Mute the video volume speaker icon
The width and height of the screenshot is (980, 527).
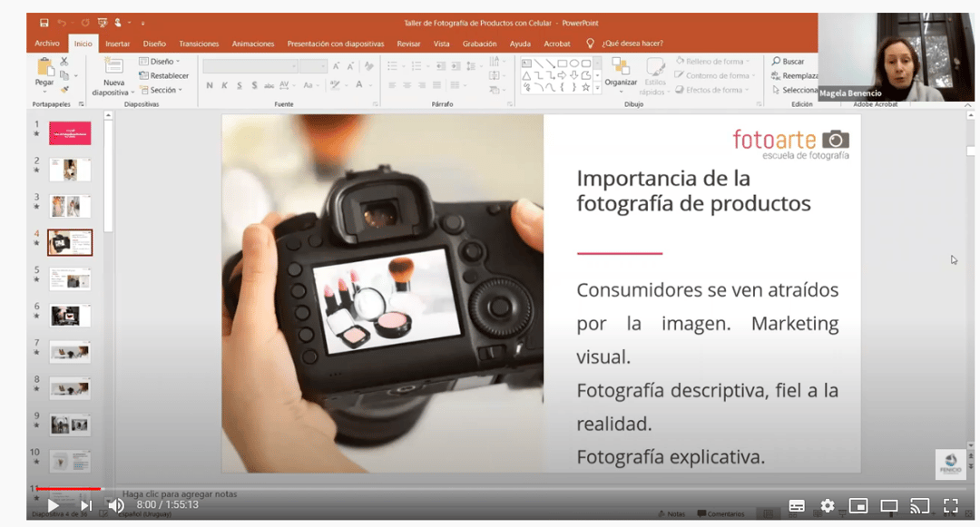pos(116,505)
